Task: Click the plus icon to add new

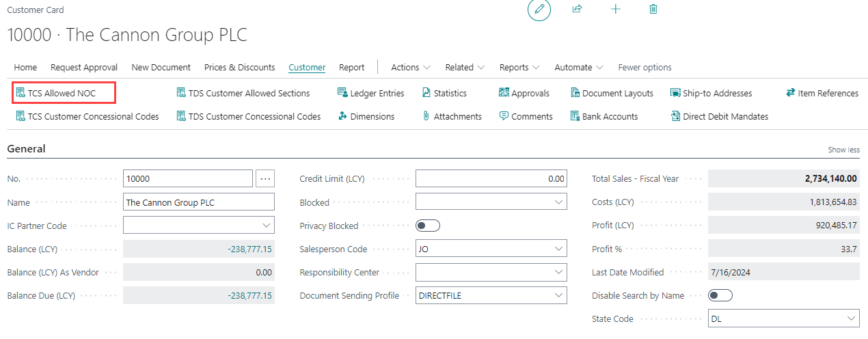Action: coord(615,10)
